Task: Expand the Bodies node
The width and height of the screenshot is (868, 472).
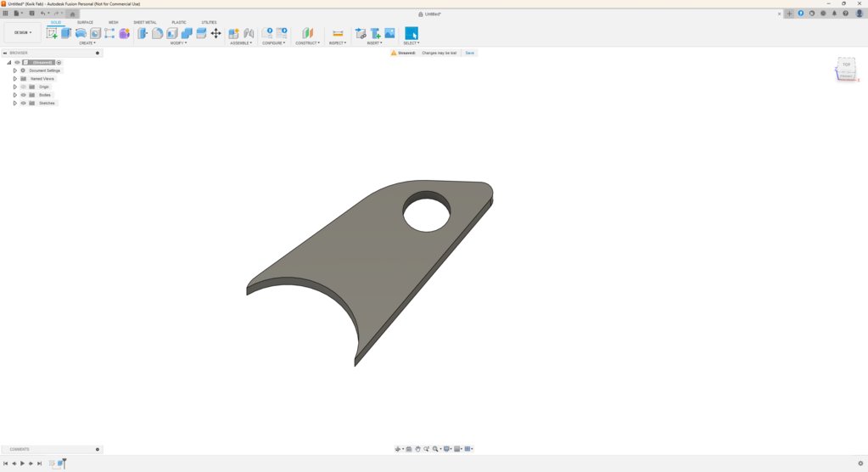Action: pos(15,95)
